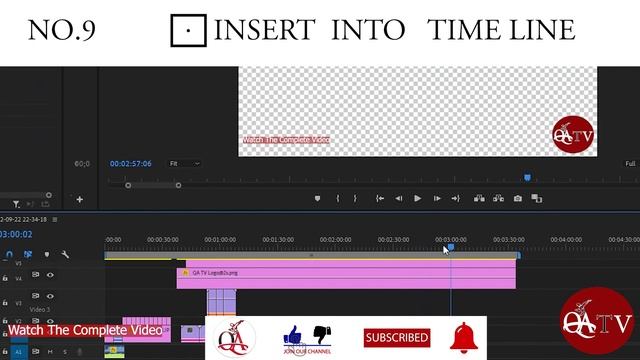
Task: Open Comparison View in Program monitor
Action: coord(537,199)
